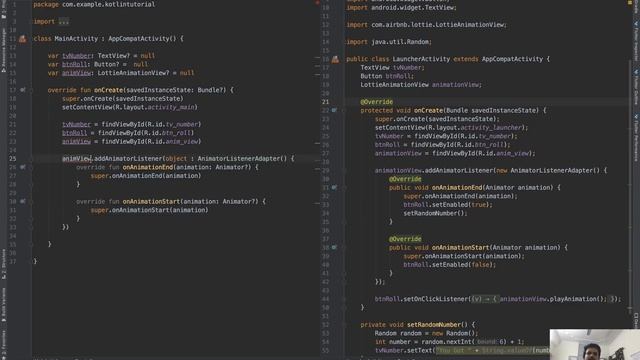Collapse the Java onAnimationEnd method fold marker
640x360 pixels.
tap(344, 188)
